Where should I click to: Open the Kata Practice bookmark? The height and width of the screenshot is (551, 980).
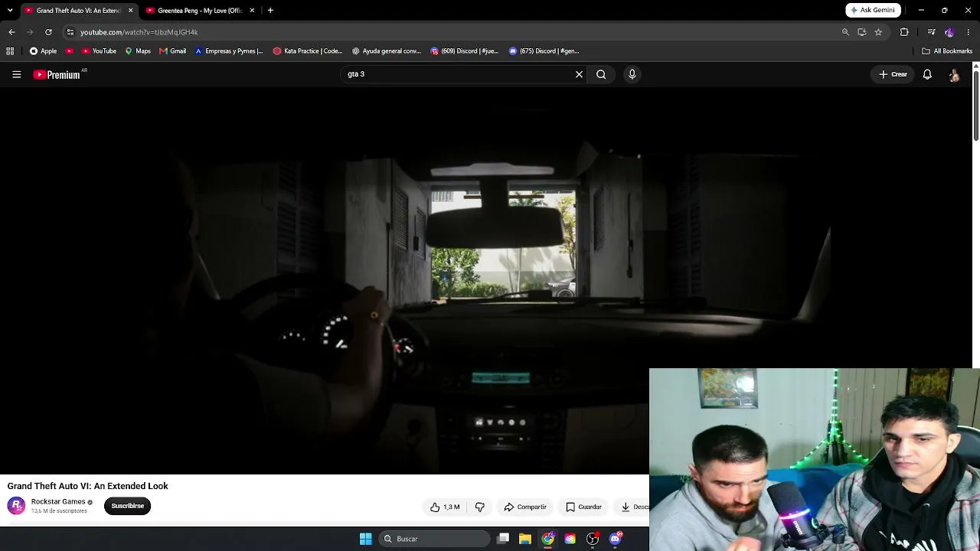pyautogui.click(x=308, y=51)
